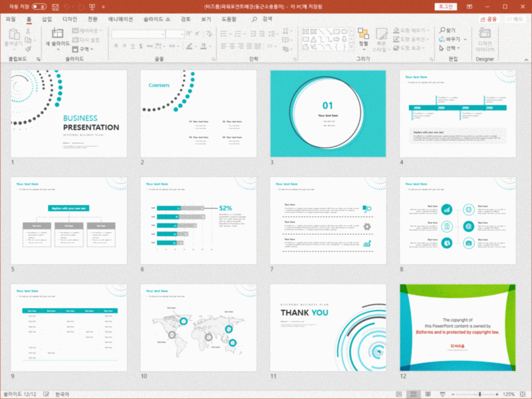Click the Clear Formatting icon

(209, 33)
